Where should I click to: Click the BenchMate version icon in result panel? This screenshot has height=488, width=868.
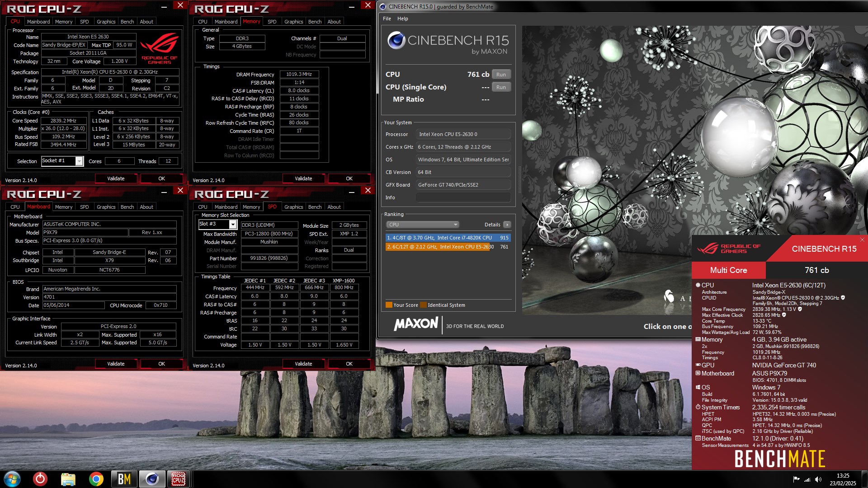[x=698, y=438]
